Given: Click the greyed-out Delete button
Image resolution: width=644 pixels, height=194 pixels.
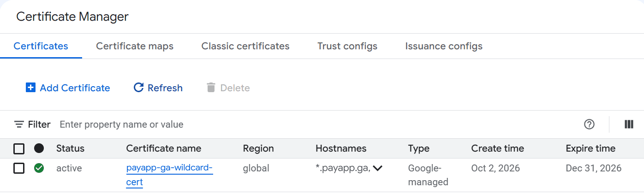Looking at the screenshot, I should point(228,88).
